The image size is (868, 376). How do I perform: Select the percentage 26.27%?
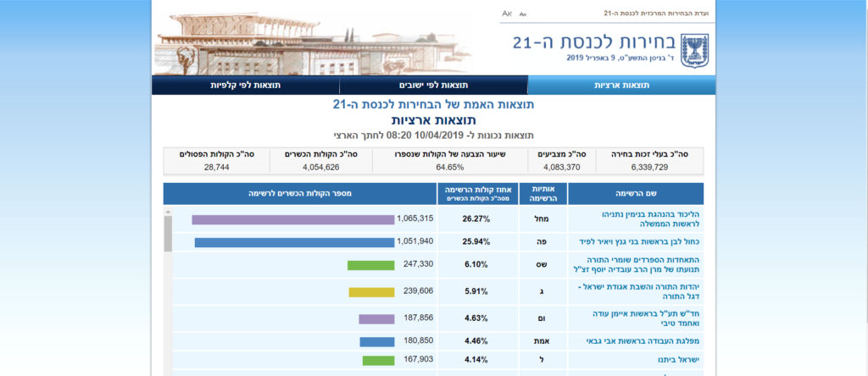(x=476, y=219)
